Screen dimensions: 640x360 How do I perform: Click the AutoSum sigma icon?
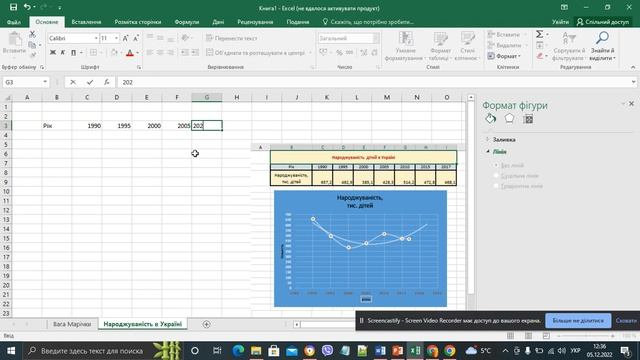pyautogui.click(x=540, y=34)
